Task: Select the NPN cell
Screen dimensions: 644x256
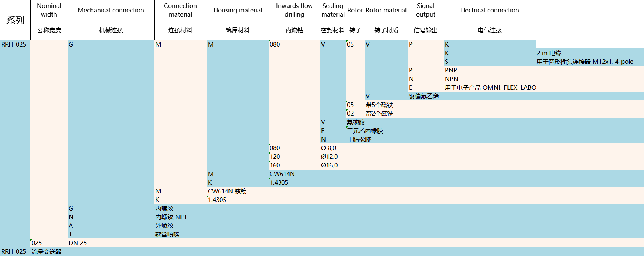Action: pyautogui.click(x=451, y=79)
